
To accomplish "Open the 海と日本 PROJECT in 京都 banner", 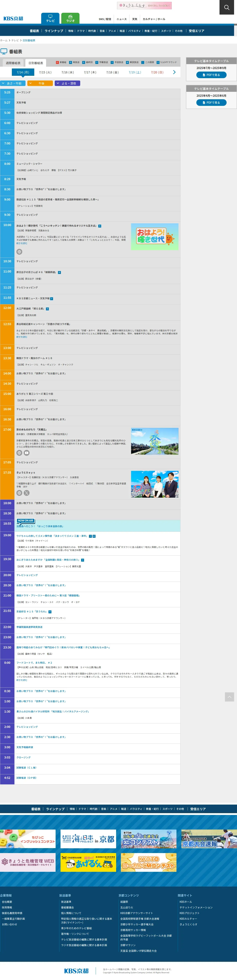I will pos(88,839).
